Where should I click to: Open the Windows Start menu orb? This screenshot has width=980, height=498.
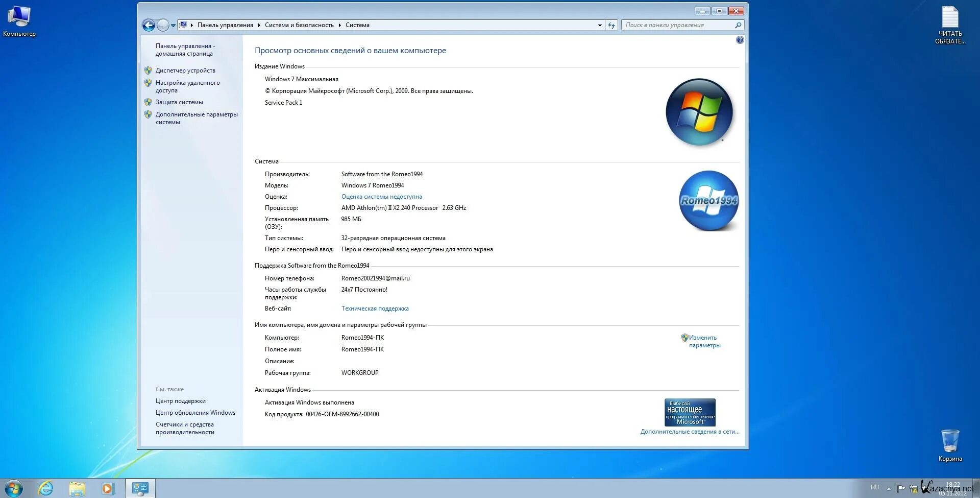pyautogui.click(x=14, y=488)
